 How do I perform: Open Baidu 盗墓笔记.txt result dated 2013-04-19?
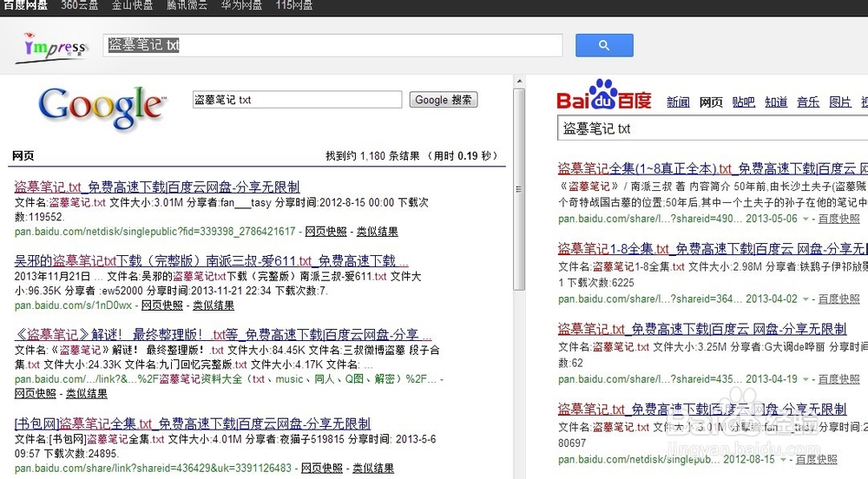click(702, 329)
